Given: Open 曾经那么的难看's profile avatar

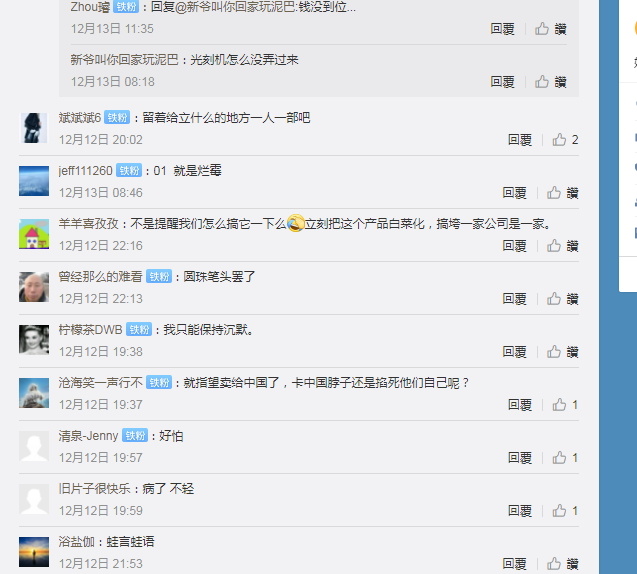Looking at the screenshot, I should pyautogui.click(x=34, y=287).
